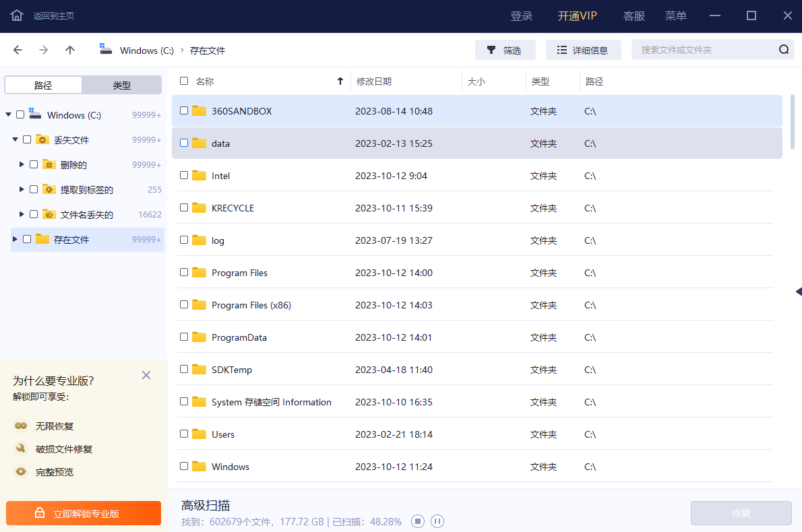Open 客服 customer service

(x=634, y=15)
